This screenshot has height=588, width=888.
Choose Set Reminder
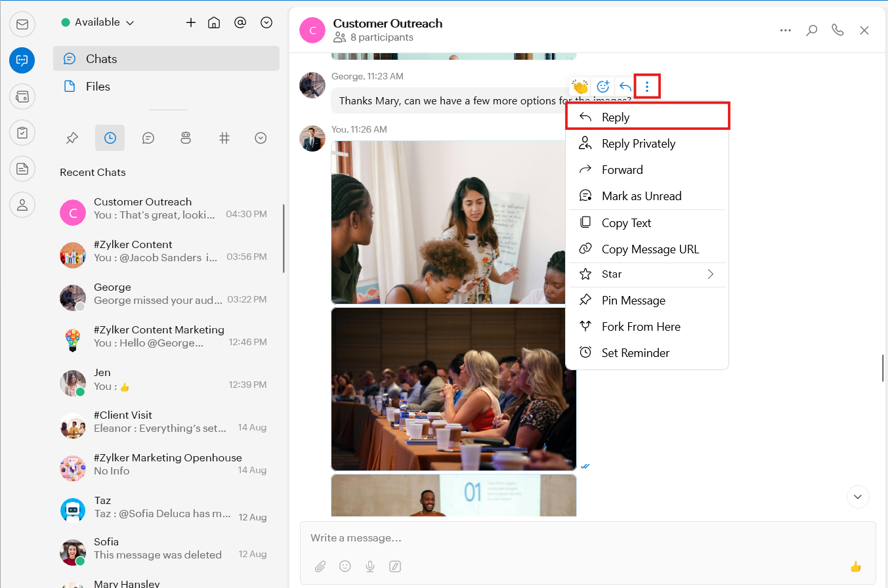tap(647, 353)
